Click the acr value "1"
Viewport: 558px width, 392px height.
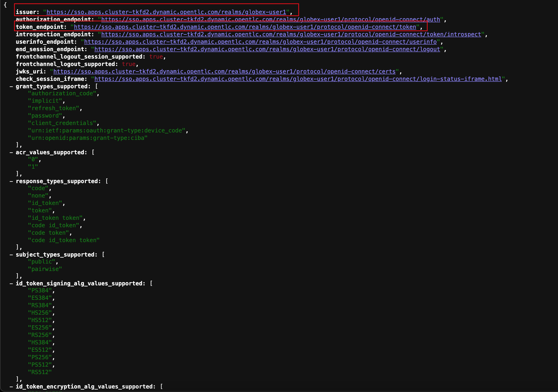click(x=33, y=167)
